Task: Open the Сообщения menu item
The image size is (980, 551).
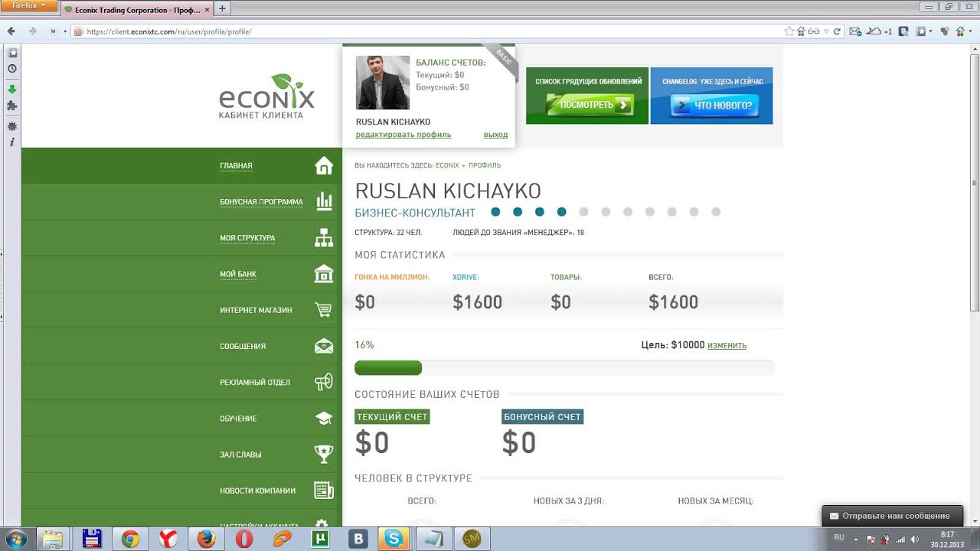Action: 243,346
